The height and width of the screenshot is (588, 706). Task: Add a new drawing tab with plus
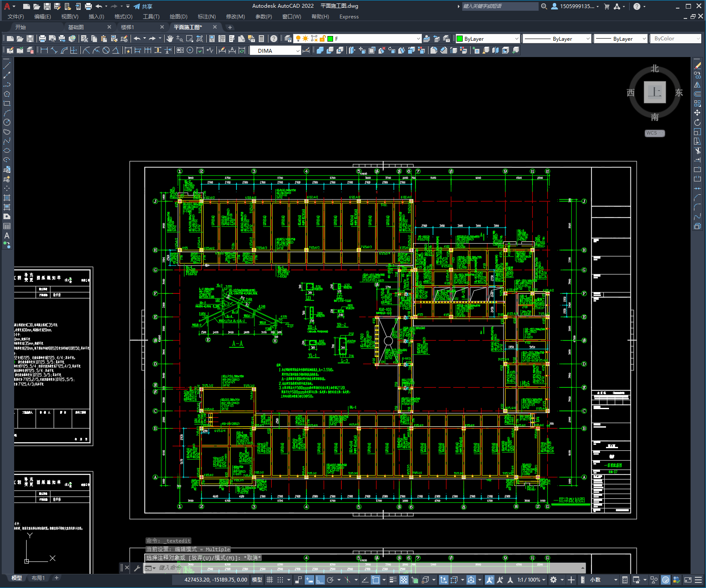pyautogui.click(x=230, y=27)
